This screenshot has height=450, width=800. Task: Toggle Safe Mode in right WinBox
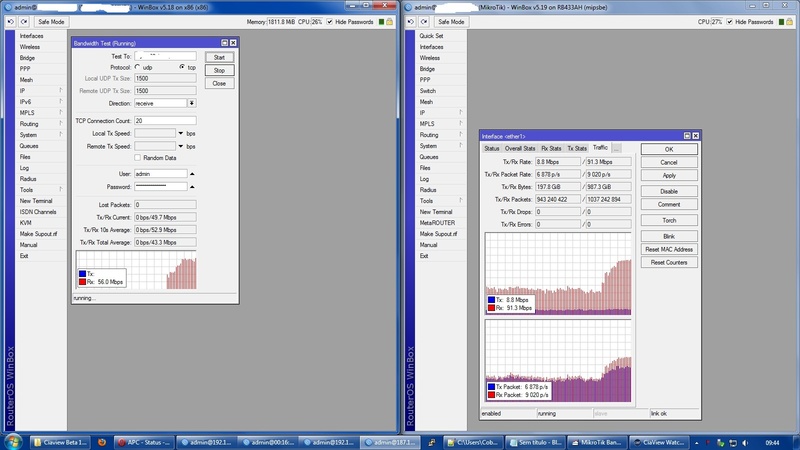coord(451,22)
